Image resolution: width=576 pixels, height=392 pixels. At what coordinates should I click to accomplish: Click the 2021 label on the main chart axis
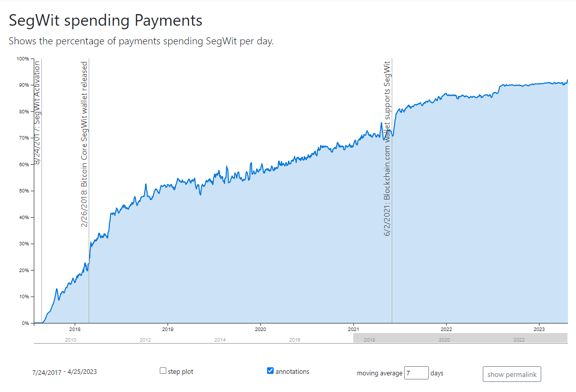(353, 329)
